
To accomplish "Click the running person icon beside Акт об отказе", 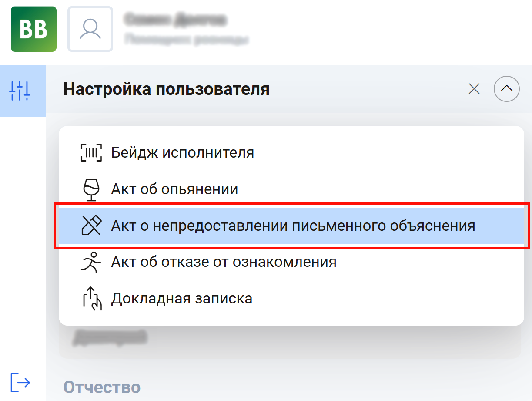I will tap(91, 262).
